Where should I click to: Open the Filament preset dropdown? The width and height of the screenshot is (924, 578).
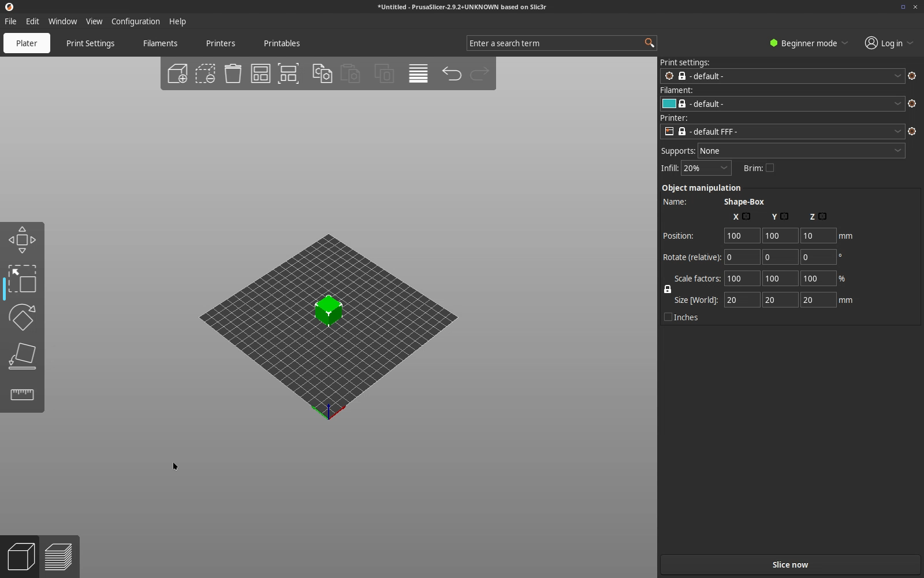[783, 103]
